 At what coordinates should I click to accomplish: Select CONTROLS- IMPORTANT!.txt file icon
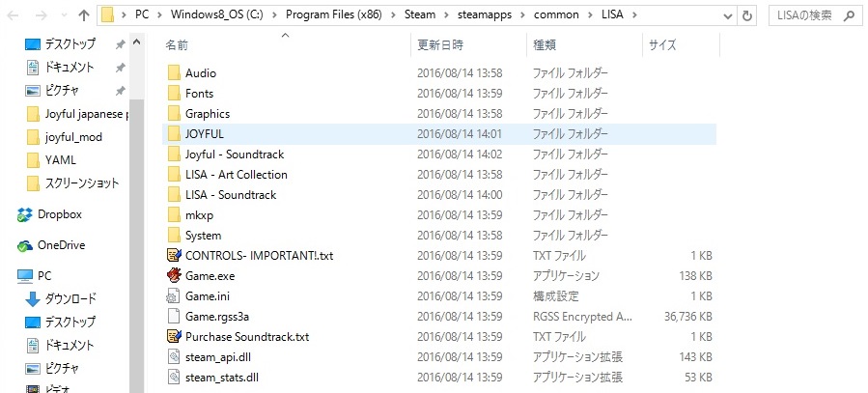(174, 255)
